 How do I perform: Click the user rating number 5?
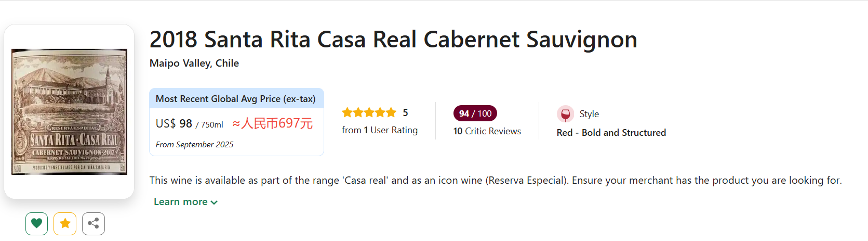405,112
